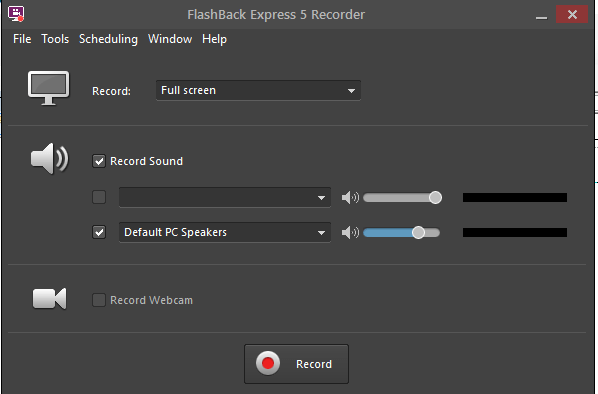Expand the empty audio source dropdown
The height and width of the screenshot is (394, 598).
click(x=225, y=197)
